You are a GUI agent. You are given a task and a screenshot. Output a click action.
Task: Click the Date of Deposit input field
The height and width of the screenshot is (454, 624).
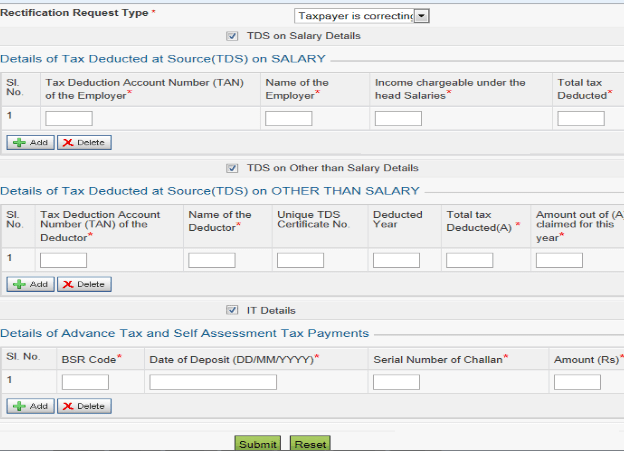click(x=213, y=382)
